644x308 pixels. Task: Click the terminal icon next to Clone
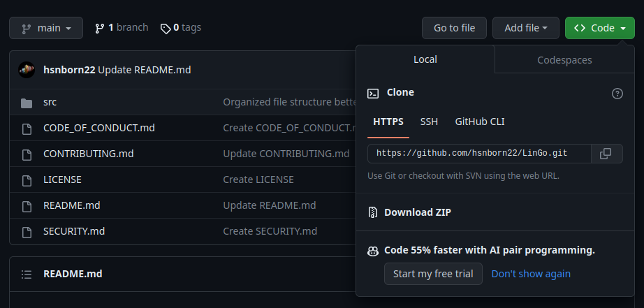click(373, 93)
